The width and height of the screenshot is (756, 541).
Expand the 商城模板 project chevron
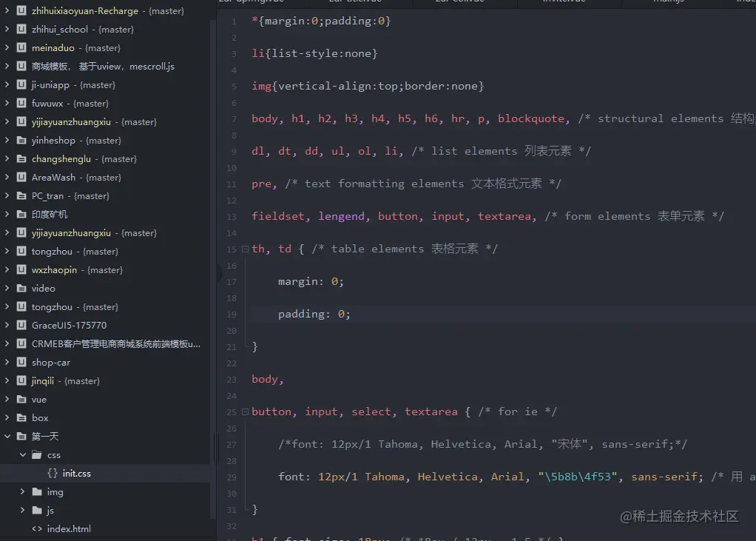pyautogui.click(x=7, y=66)
